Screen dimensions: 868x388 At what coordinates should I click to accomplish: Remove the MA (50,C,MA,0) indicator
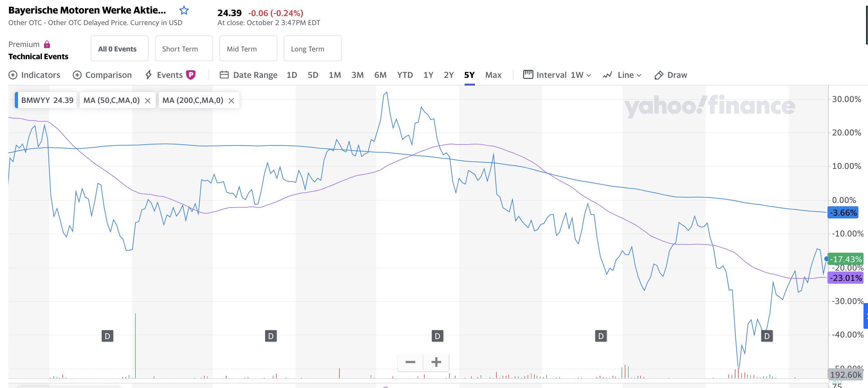click(148, 100)
